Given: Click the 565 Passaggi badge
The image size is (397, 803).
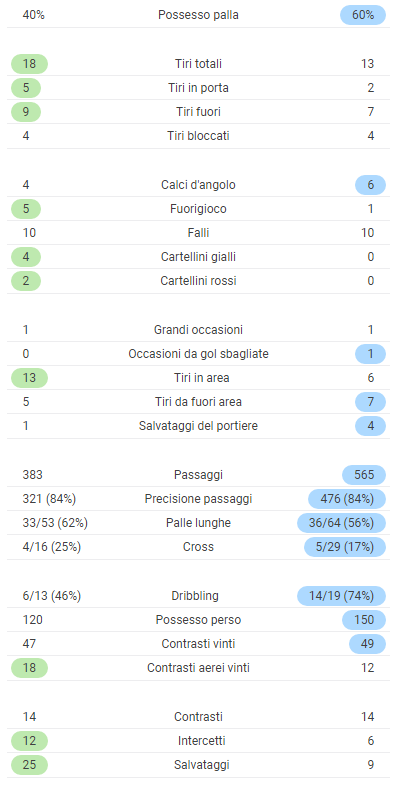Looking at the screenshot, I should 364,475.
